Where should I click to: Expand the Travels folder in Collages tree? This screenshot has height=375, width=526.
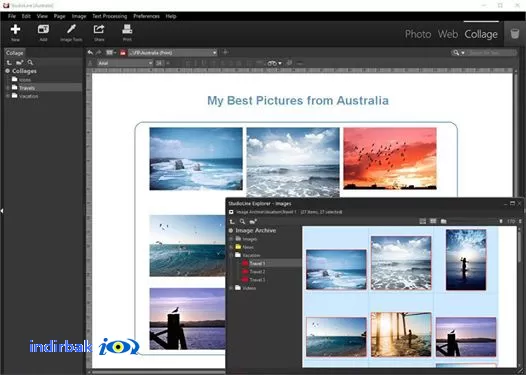(x=8, y=88)
